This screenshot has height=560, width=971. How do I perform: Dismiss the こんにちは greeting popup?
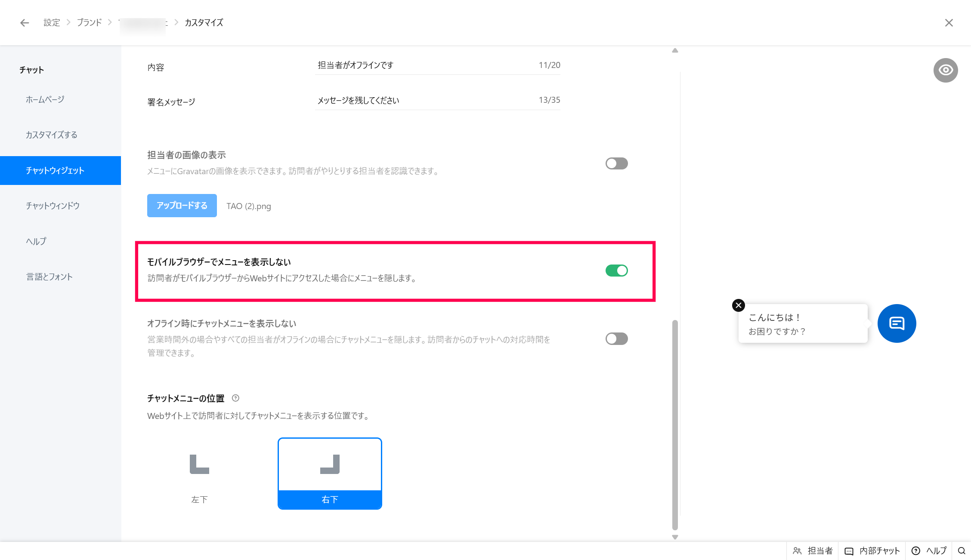[x=739, y=305]
